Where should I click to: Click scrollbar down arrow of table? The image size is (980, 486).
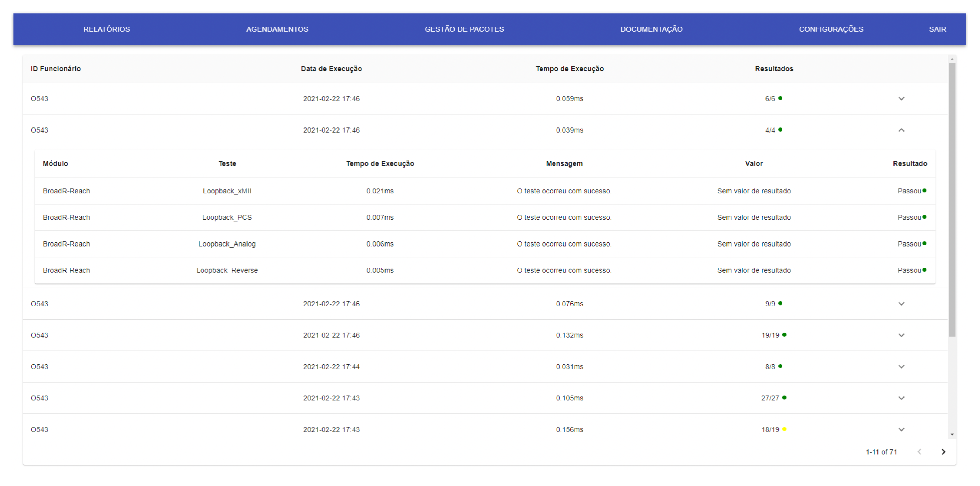(x=952, y=434)
